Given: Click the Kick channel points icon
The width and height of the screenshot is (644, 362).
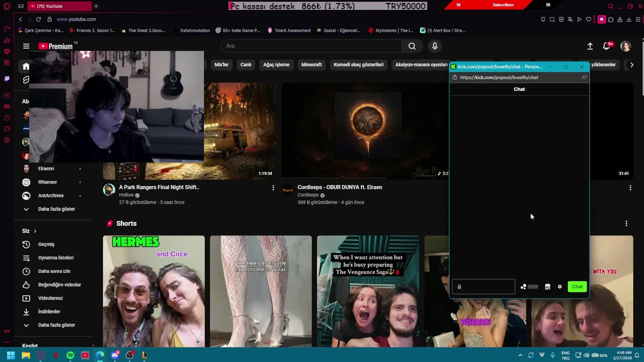Looking at the screenshot, I should click(x=523, y=287).
